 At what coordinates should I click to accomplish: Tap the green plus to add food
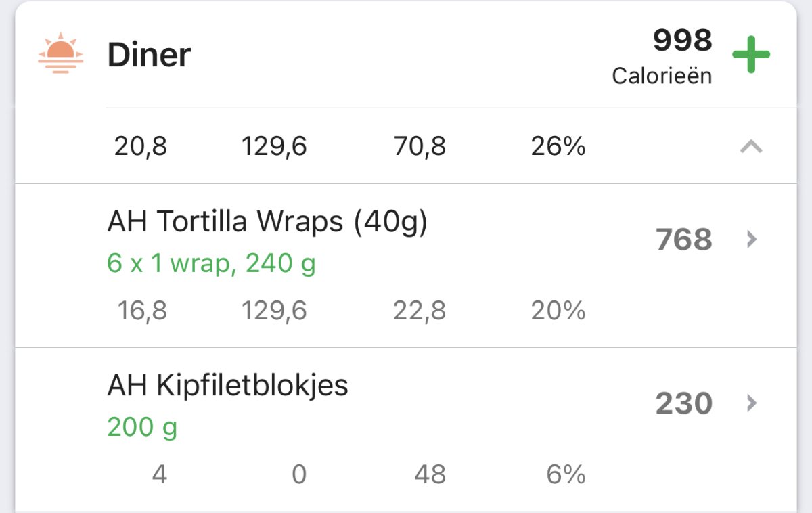click(x=751, y=55)
